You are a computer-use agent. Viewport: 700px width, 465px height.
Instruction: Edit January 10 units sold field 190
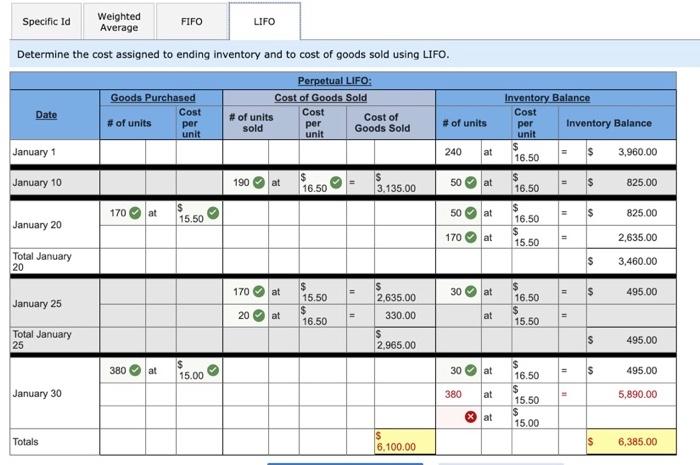(246, 183)
